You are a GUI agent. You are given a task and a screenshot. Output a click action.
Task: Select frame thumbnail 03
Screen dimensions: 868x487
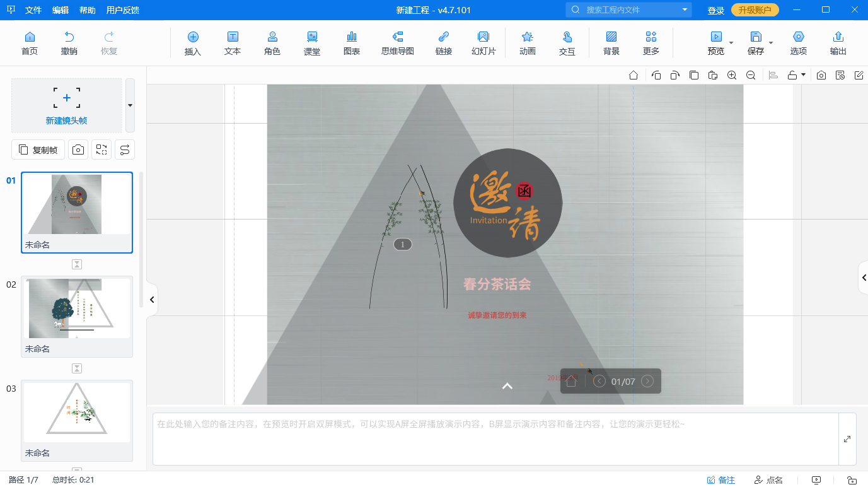pyautogui.click(x=77, y=421)
